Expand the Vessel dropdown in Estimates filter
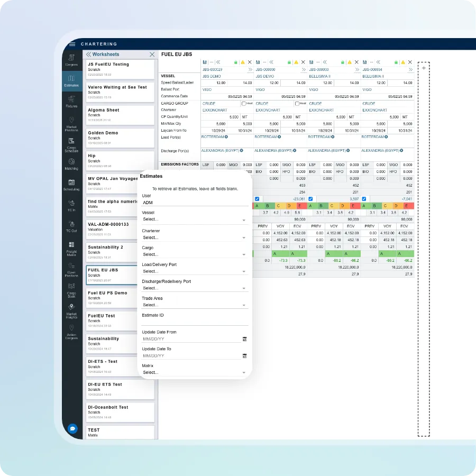476x476 pixels. click(x=195, y=219)
